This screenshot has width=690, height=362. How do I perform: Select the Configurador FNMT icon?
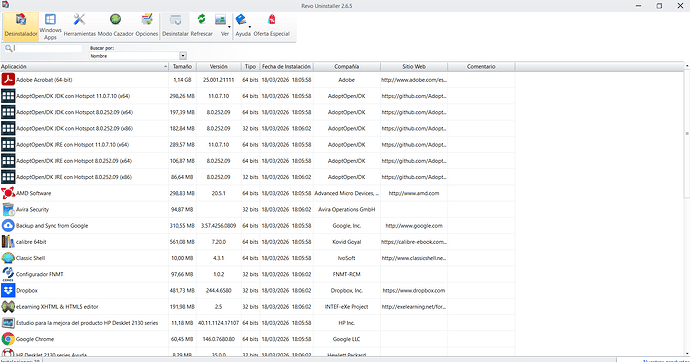pos(8,274)
